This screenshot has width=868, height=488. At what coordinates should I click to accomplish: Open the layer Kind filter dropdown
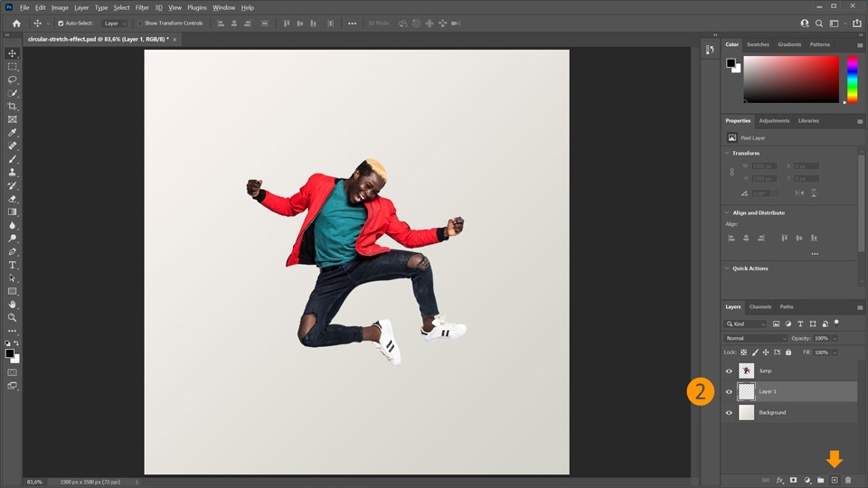(x=746, y=324)
